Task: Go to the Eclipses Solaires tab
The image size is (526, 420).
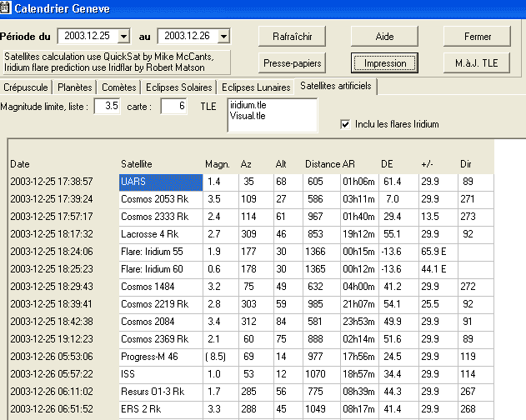Action: coord(178,87)
